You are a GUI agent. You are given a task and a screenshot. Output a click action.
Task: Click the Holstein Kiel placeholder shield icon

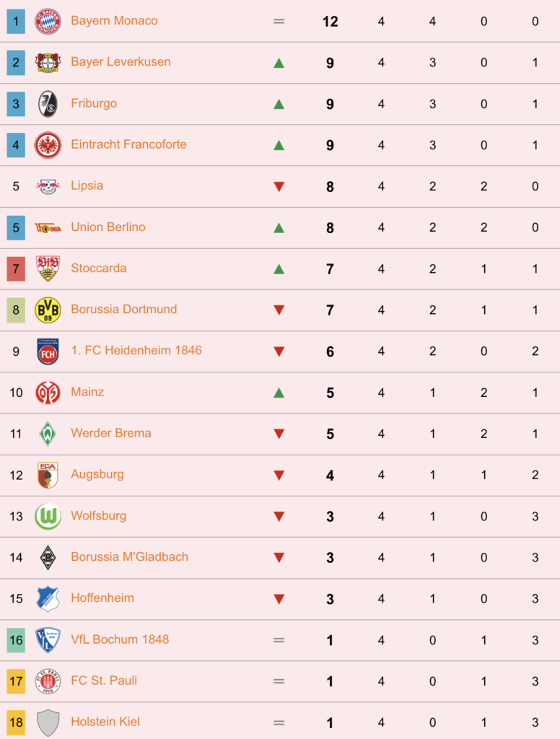coord(48,722)
